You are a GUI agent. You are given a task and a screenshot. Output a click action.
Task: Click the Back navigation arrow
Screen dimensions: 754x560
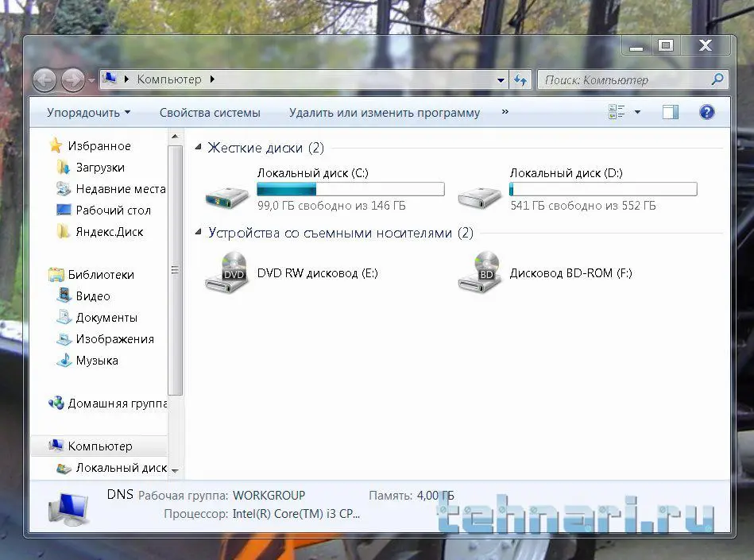(45, 79)
